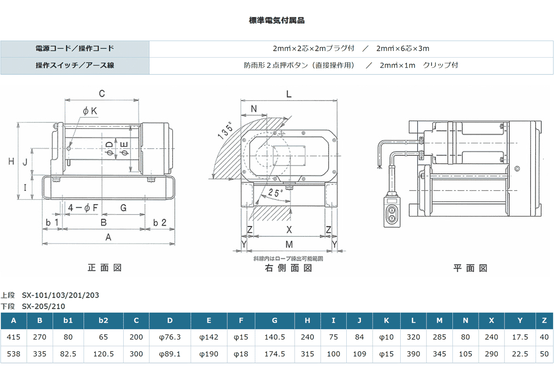Click the G column header in table

(275, 321)
